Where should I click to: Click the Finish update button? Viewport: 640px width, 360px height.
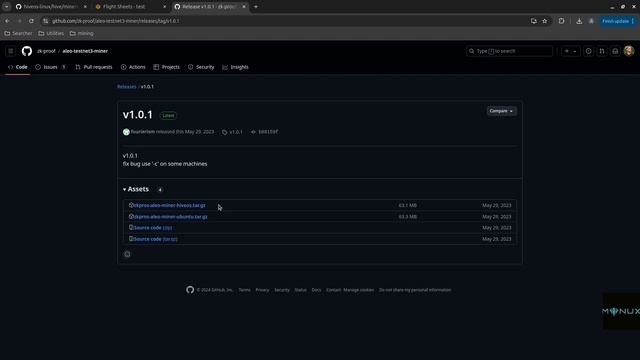[618, 21]
